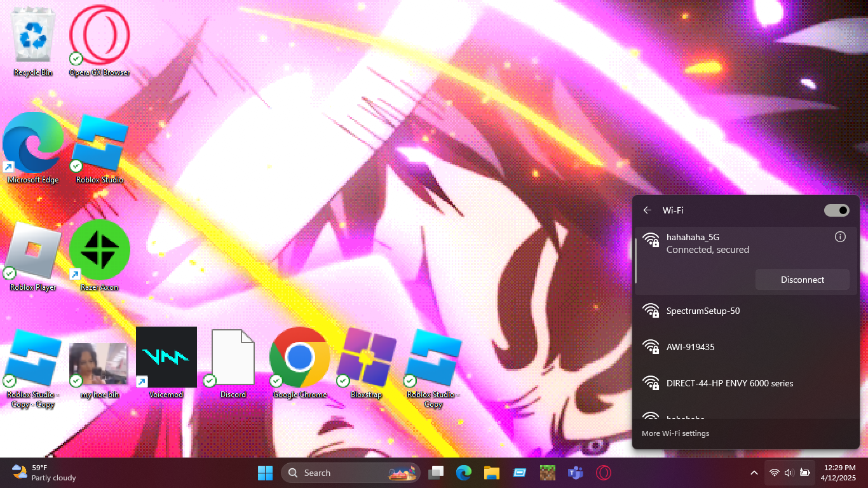
Task: Open Task View from the taskbar
Action: click(436, 473)
